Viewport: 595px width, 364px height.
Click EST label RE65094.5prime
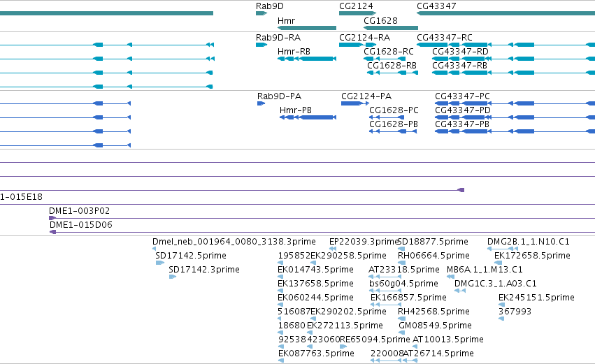coord(375,340)
